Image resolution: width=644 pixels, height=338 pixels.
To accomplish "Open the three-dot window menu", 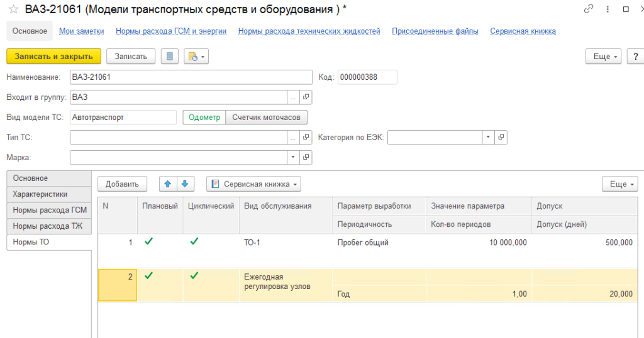I will pos(608,9).
